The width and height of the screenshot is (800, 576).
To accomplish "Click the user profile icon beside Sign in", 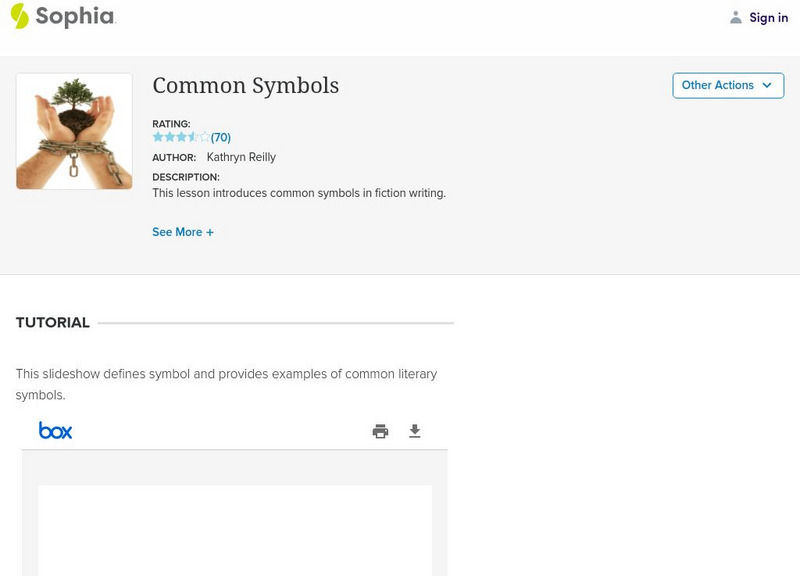I will click(736, 18).
